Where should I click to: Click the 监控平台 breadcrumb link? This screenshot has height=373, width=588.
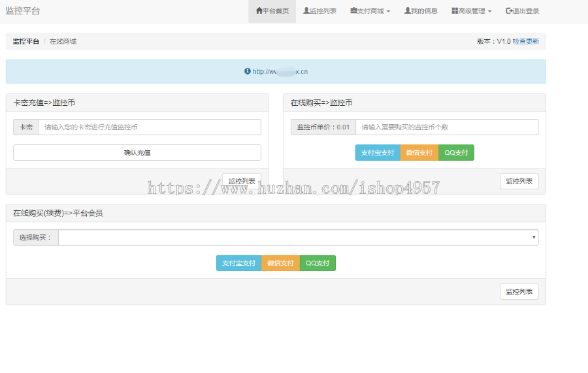tap(26, 41)
